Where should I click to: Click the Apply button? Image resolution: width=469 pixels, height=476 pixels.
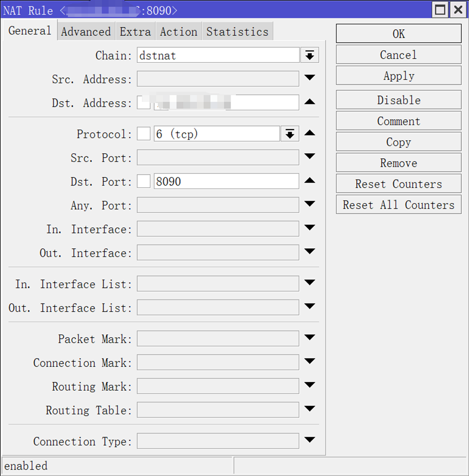(398, 76)
